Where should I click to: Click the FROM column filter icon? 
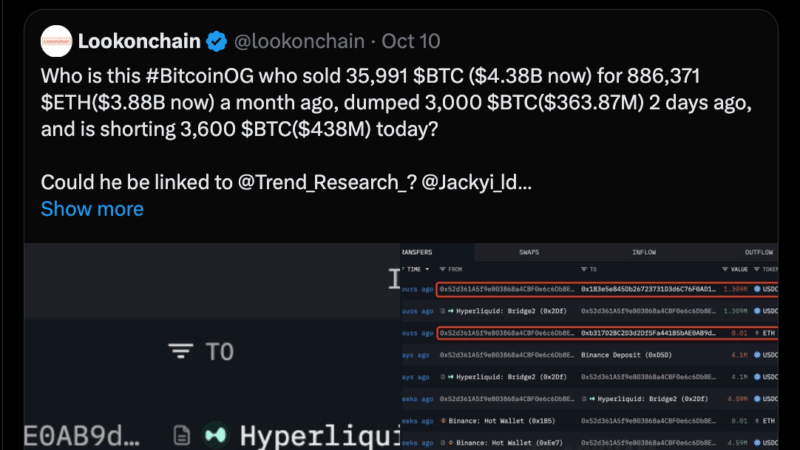tap(442, 270)
